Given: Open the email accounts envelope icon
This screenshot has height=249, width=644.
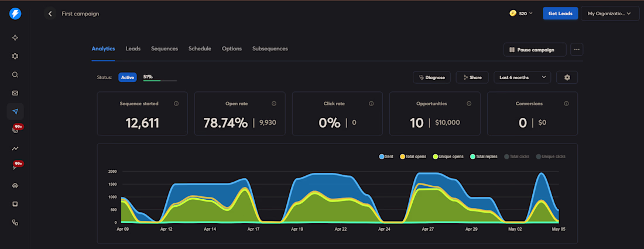Looking at the screenshot, I should click(15, 93).
